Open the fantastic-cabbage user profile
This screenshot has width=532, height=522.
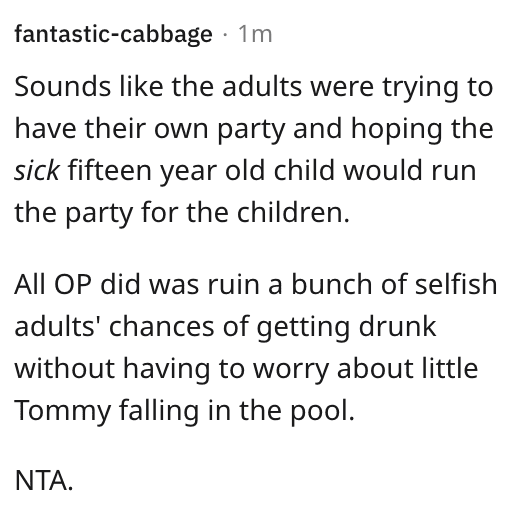(114, 34)
